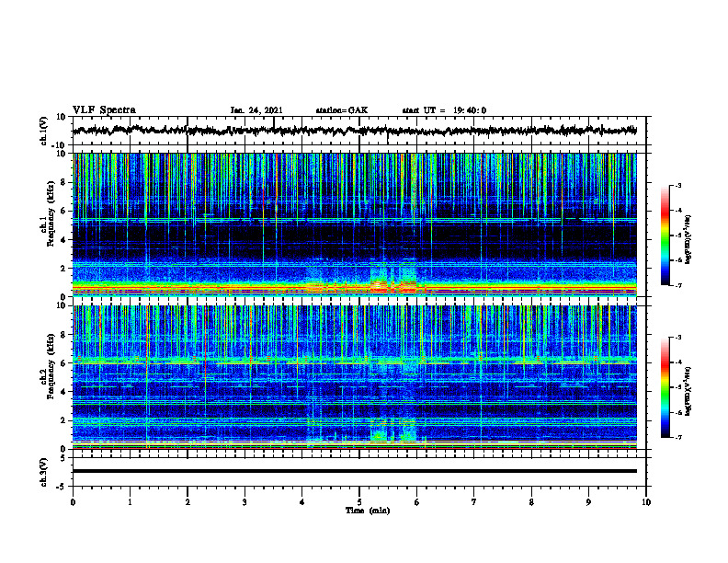Screen dimensions: 728x563
Task: Click the final time axis label "10"
Action: 646,502
